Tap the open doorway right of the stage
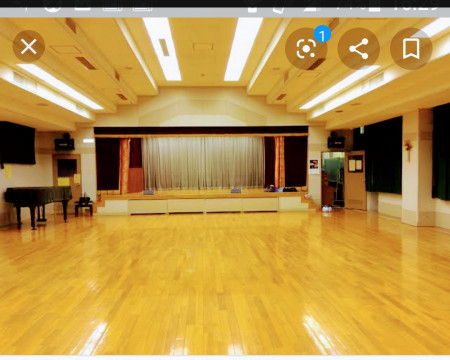Screen dimensions: 450x360 pyautogui.click(x=333, y=179)
